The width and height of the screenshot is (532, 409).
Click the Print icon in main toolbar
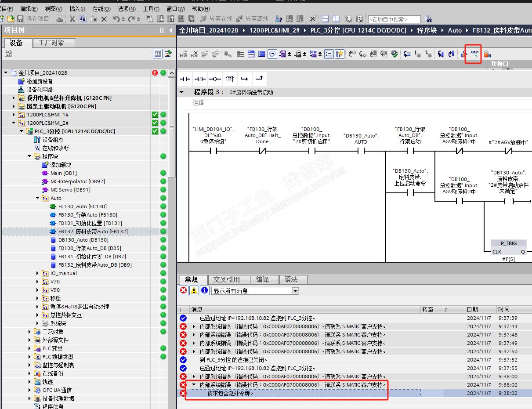pyautogui.click(x=60, y=19)
